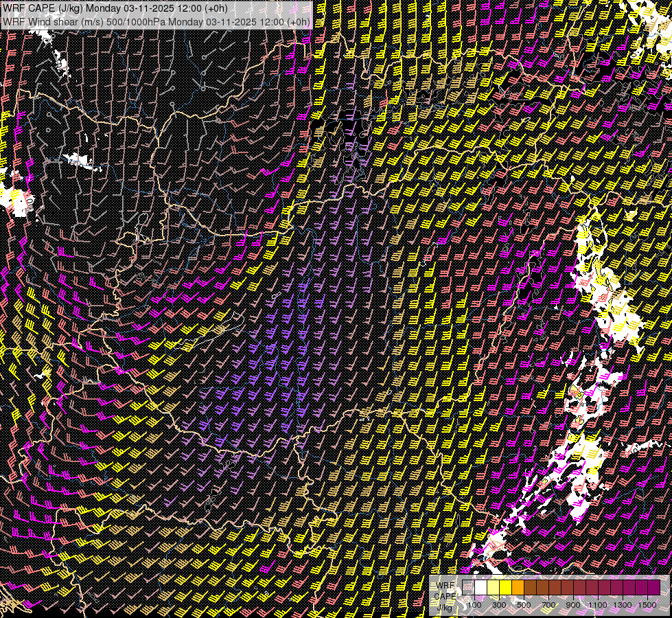
Task: Click the 300 label on legend scale
Action: pos(499,604)
